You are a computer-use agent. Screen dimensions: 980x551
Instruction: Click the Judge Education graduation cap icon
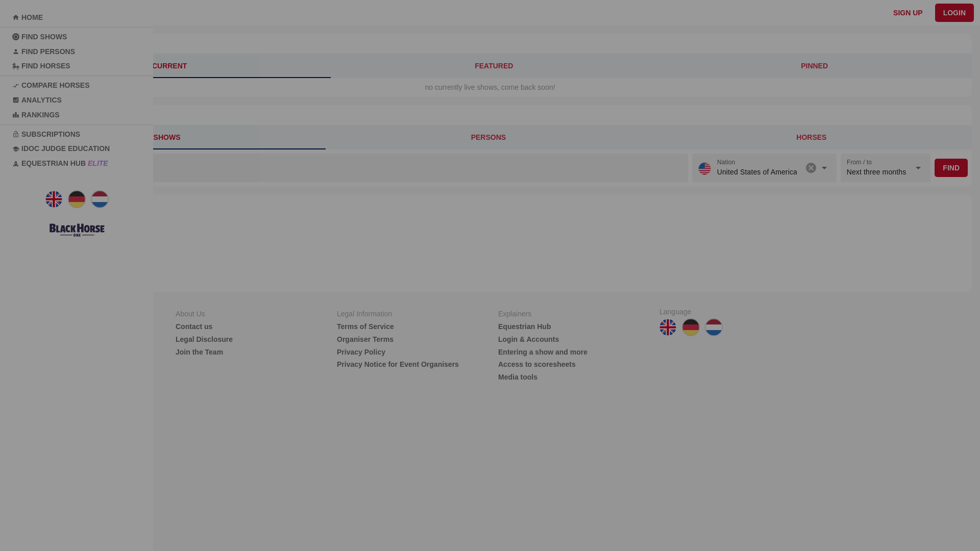[x=16, y=149]
